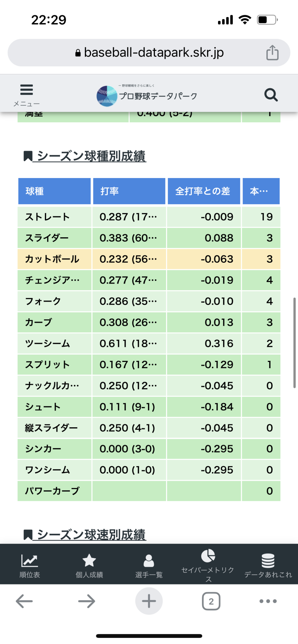
Task: Sort by 全打率との差 column header
Action: pyautogui.click(x=204, y=191)
